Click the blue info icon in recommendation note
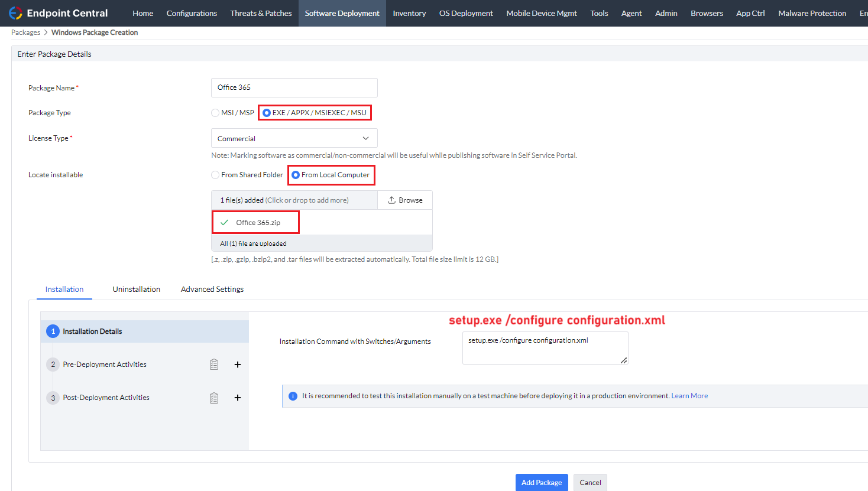Screen dimensions: 868x491 pyautogui.click(x=293, y=396)
